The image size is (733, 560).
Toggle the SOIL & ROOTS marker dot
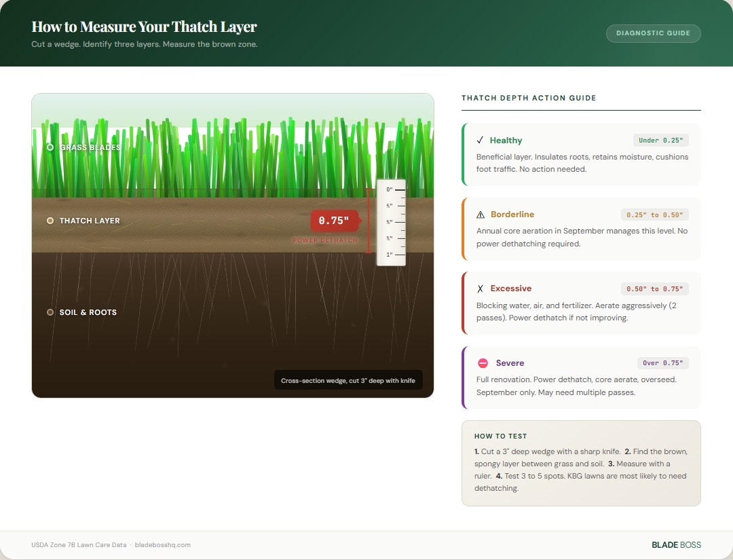point(50,312)
